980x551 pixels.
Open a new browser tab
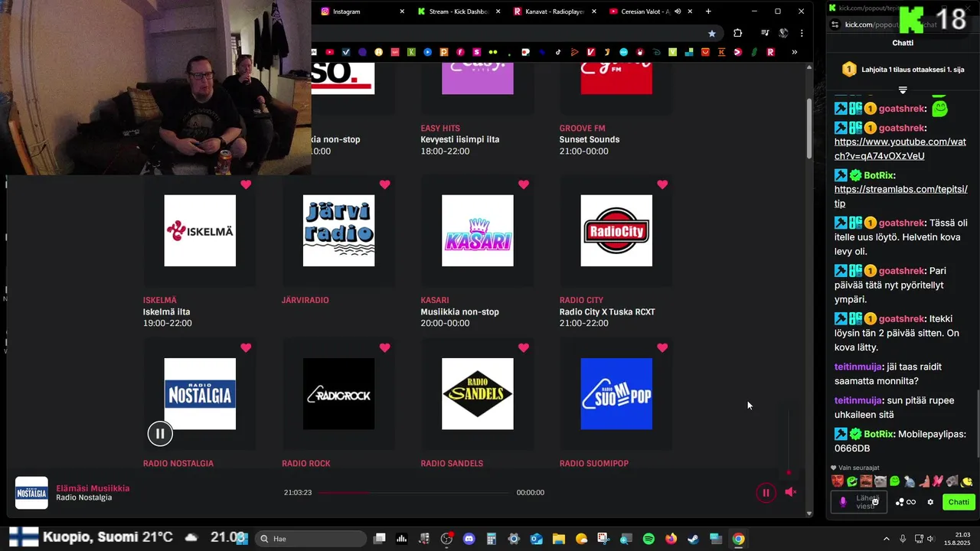point(708,11)
